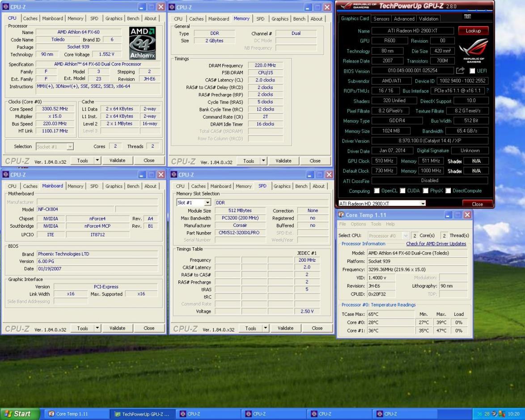525x420 pixels.
Task: Click the Core #1 temperature reading 36°C
Action: (391, 331)
